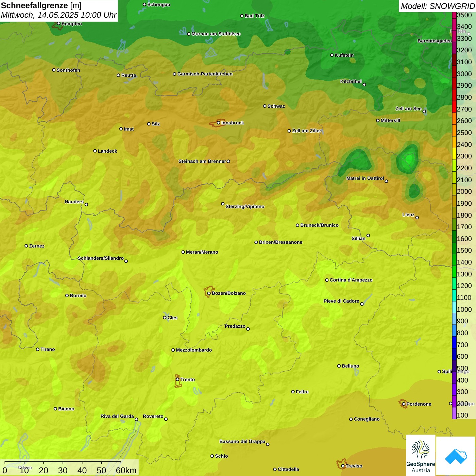Image resolution: width=476 pixels, height=476 pixels.
Task: Click the Schlanders/Silandro label
Action: pyautogui.click(x=101, y=258)
